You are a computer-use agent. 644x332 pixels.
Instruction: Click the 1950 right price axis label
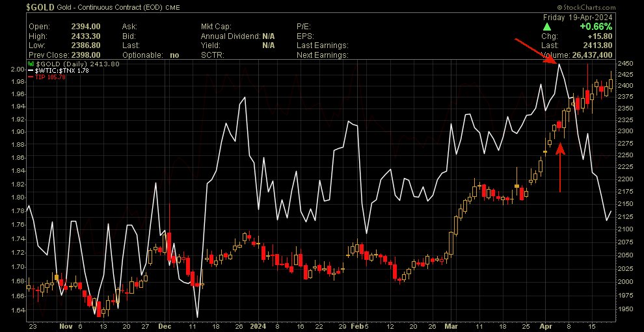626,309
